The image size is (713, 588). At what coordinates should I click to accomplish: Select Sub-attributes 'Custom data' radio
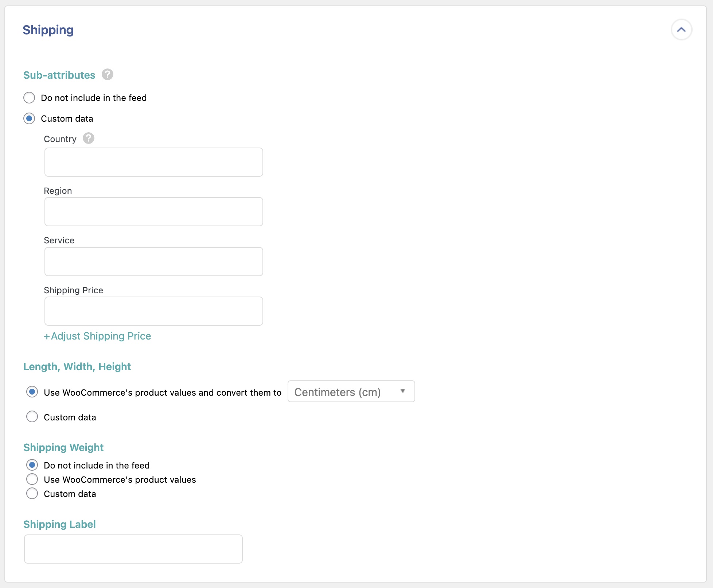29,118
